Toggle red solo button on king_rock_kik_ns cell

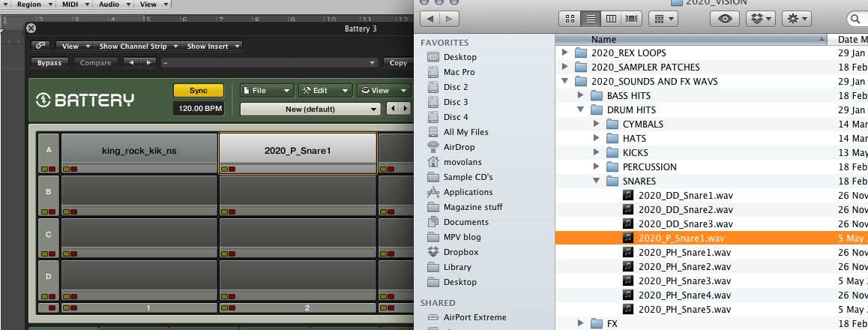[x=73, y=169]
